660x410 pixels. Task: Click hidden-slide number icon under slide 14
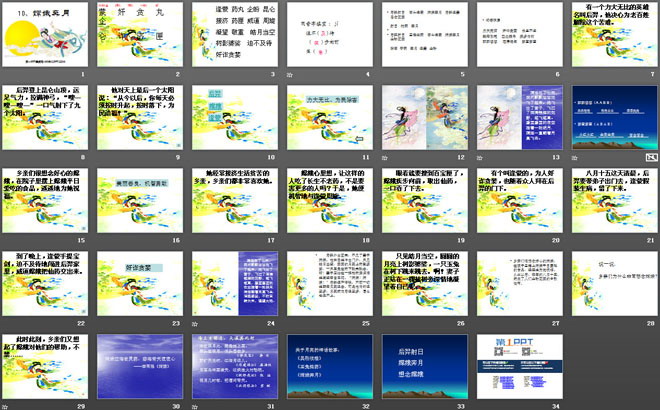[x=651, y=157]
